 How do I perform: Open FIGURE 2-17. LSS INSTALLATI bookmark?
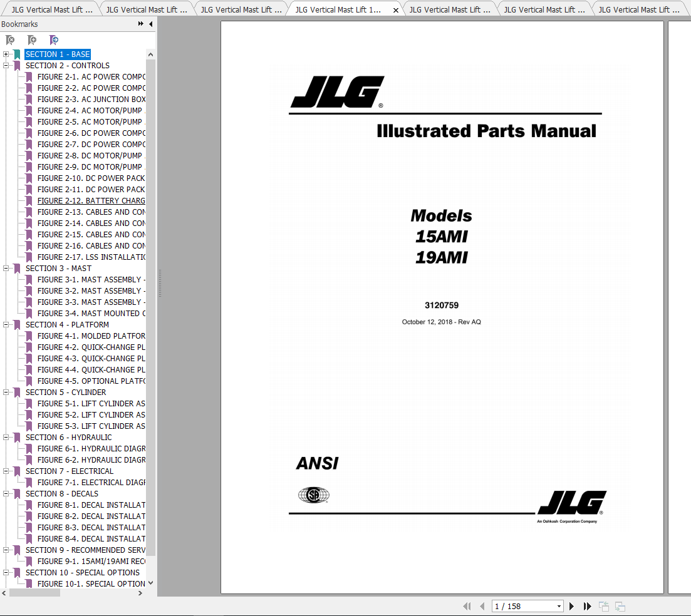91,257
